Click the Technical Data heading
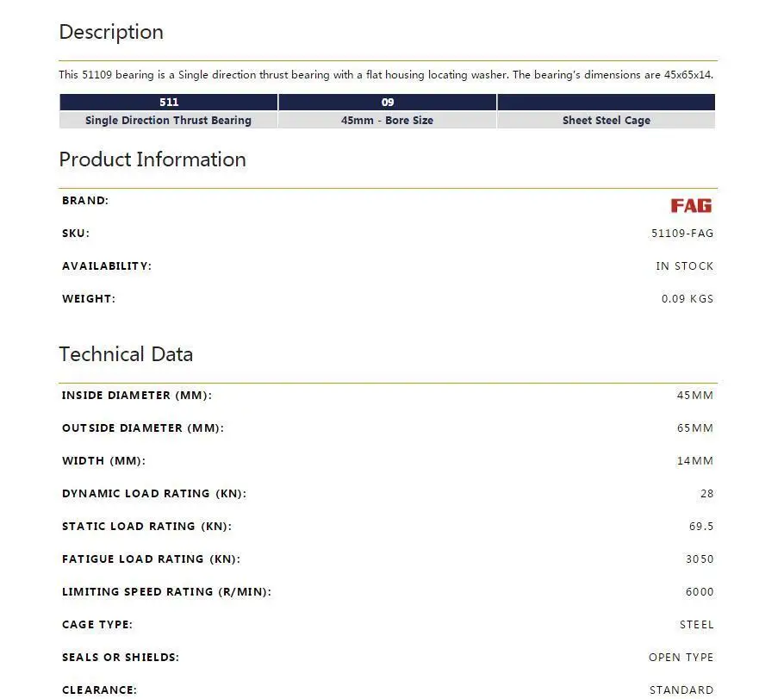Viewport: 784px width, 699px height. point(126,354)
